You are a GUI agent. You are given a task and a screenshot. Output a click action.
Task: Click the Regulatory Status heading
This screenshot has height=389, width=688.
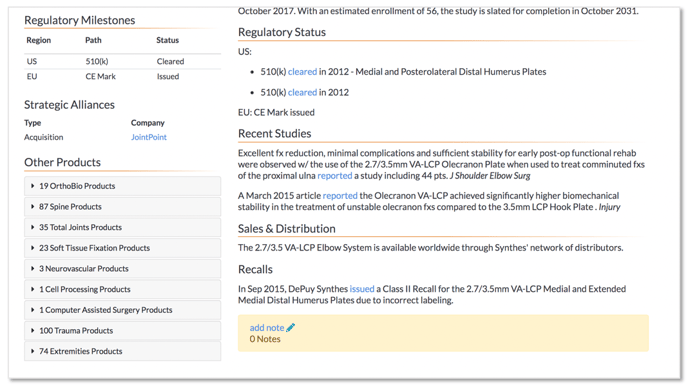pos(282,32)
